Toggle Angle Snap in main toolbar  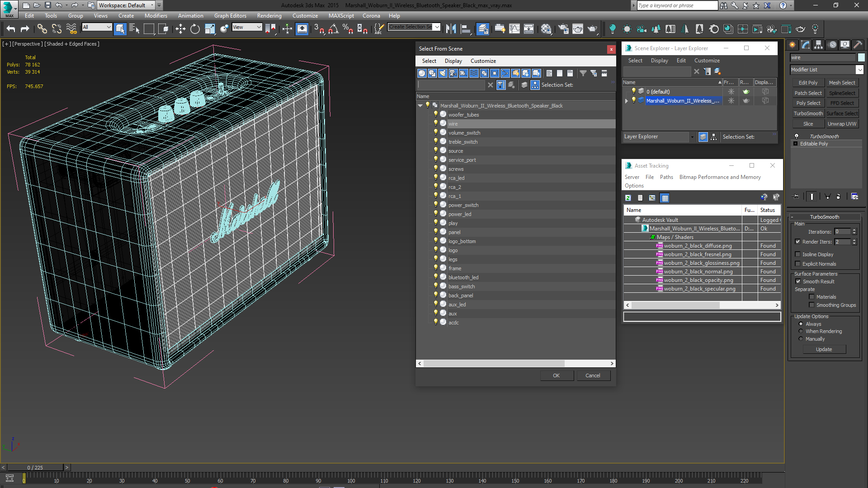(333, 29)
